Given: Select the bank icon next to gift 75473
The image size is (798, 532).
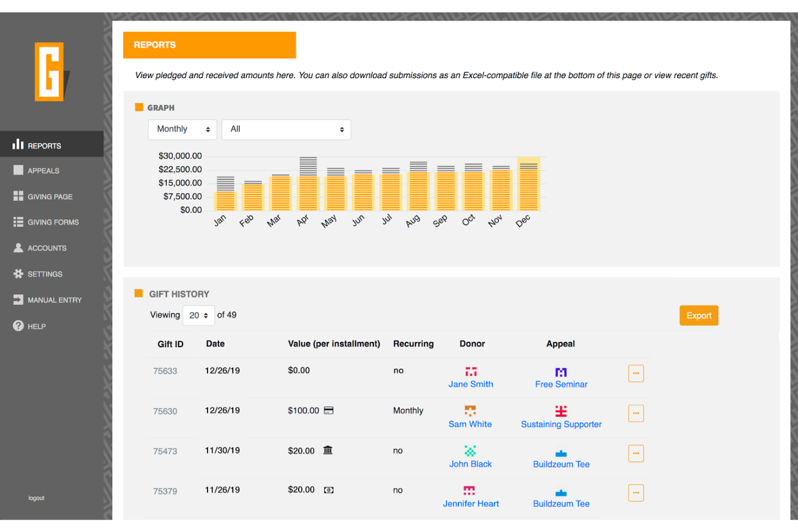Looking at the screenshot, I should click(x=328, y=451).
